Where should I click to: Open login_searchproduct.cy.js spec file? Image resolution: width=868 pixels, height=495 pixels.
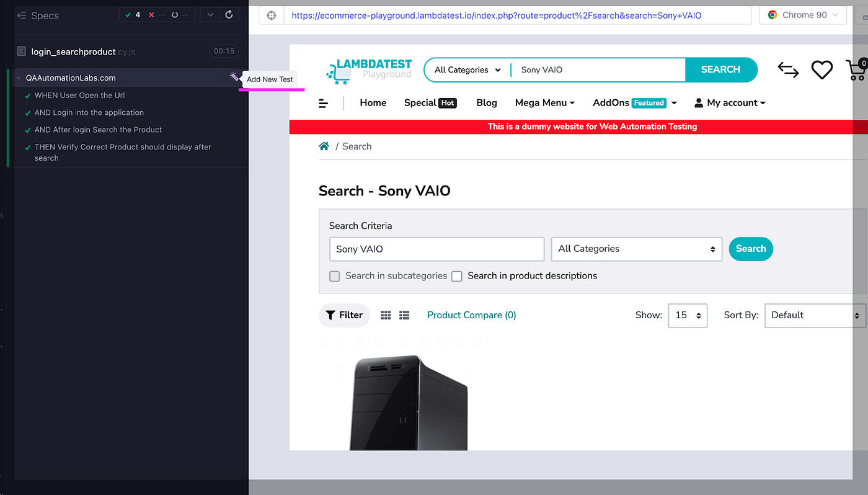[83, 51]
